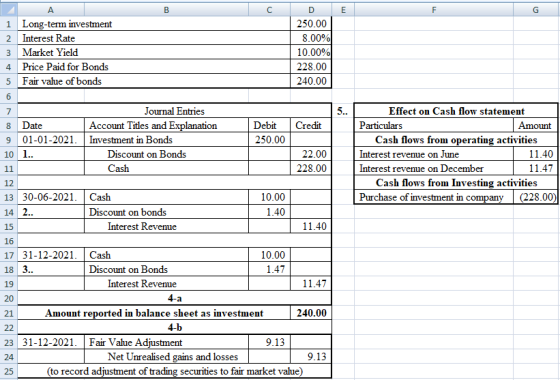Select column D header
Viewport: 560px width, 380px height.
311,10
